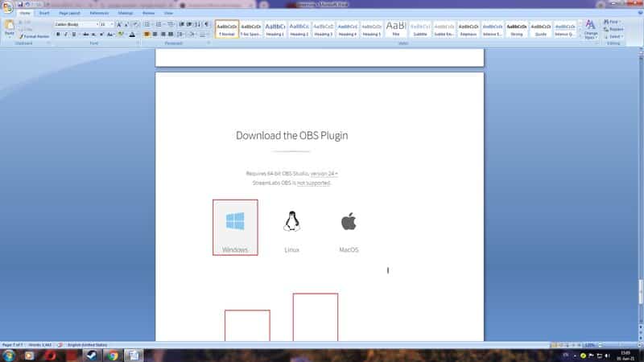Apply the Title style
Screen dimensions: 644x362
[396, 29]
